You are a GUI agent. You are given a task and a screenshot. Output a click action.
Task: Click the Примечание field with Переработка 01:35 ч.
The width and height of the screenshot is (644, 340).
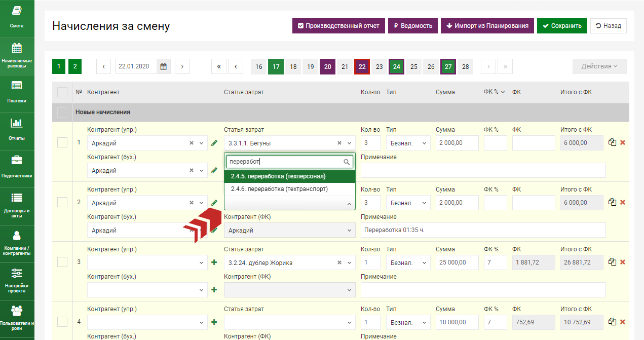(x=483, y=231)
